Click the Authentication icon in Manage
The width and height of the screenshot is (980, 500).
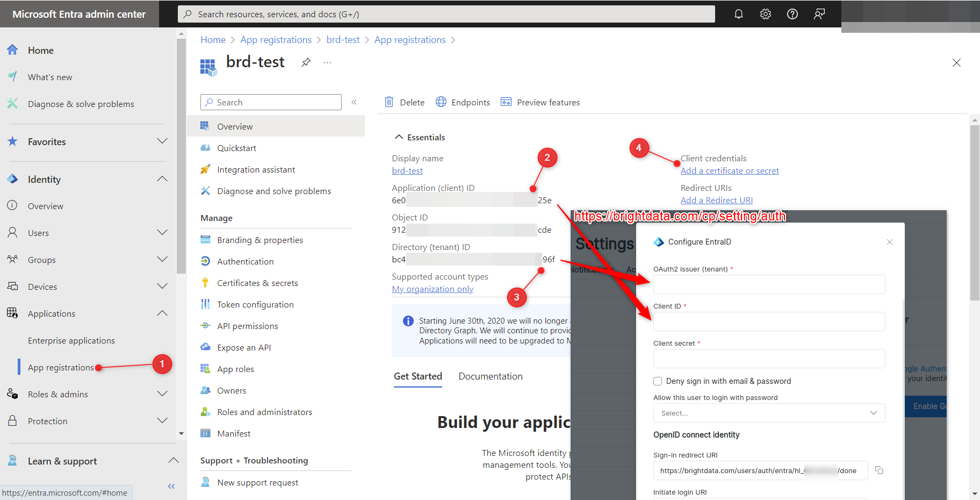pyautogui.click(x=205, y=261)
